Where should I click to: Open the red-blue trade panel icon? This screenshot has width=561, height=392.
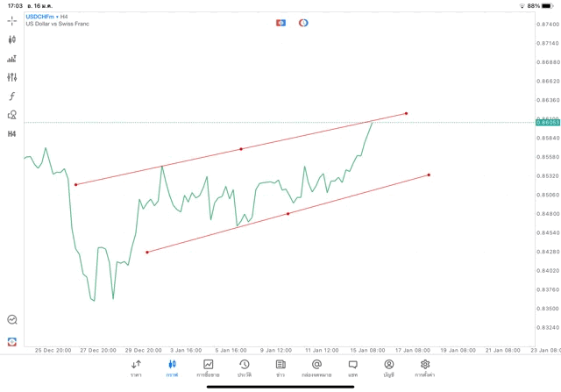(280, 23)
